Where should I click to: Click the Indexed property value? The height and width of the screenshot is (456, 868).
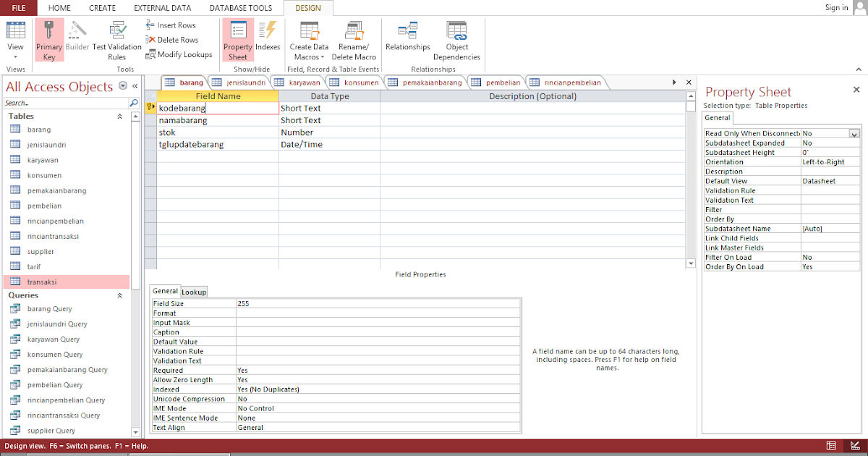click(x=378, y=389)
